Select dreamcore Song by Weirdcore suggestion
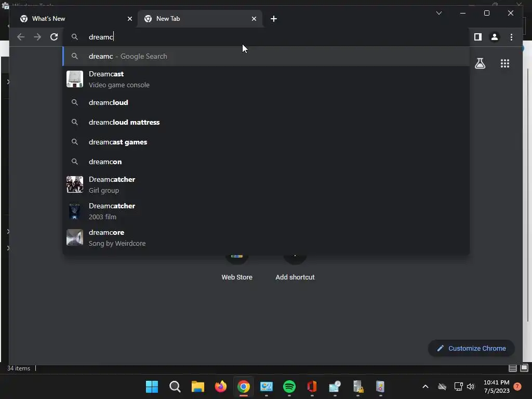 click(267, 237)
